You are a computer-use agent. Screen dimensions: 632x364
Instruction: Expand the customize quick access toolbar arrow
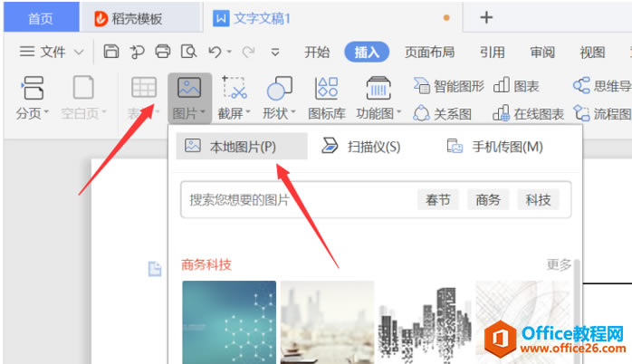(275, 52)
